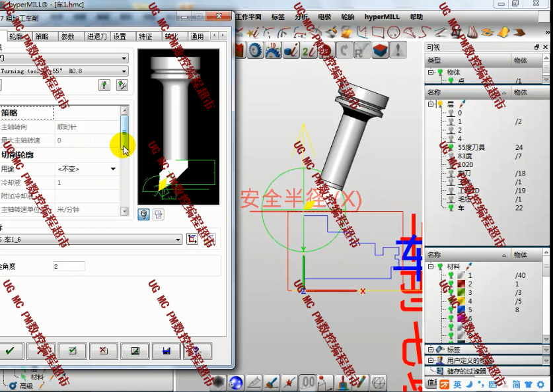Screen dimensions: 553x392
Task: Click the red and blue cube stock icon
Action: pos(380,51)
